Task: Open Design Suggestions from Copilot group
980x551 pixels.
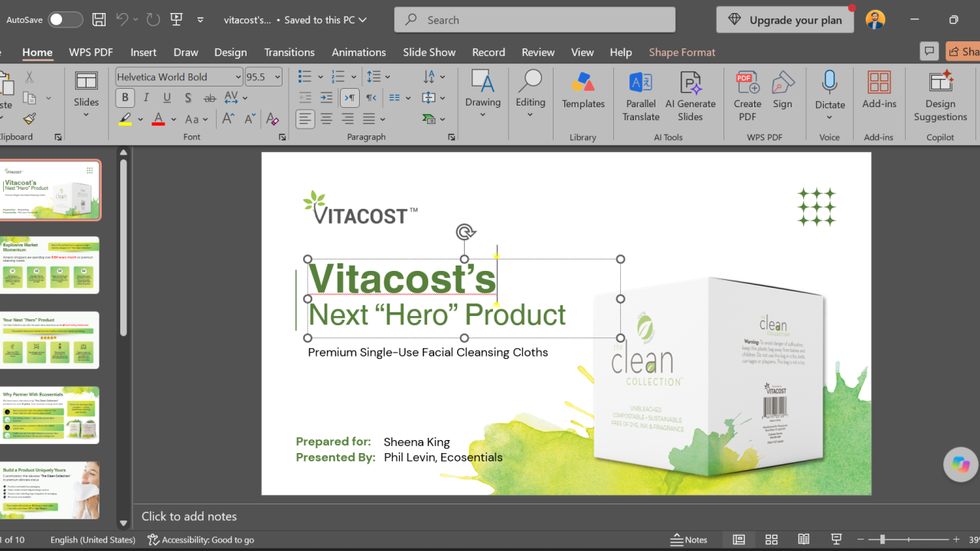Action: point(940,96)
